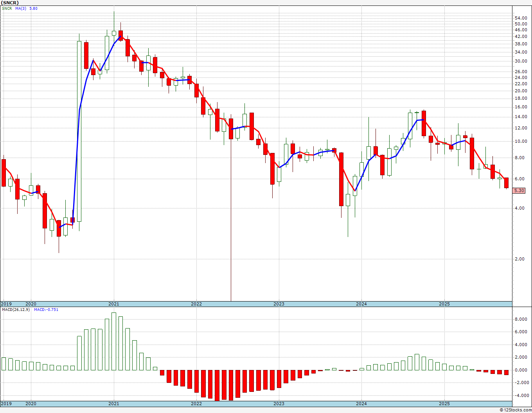Select the SNCR legend label
This screenshot has width=532, height=413.
click(7, 8)
